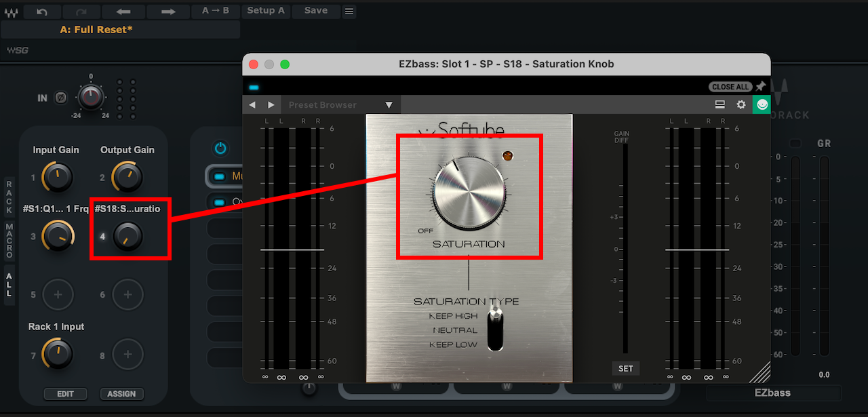Toggle bypass LED on first rack slot
This screenshot has width=868, height=417.
pos(219,176)
